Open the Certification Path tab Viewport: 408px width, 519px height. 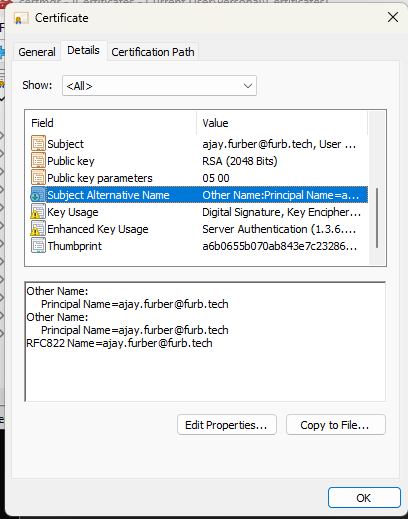tap(153, 52)
